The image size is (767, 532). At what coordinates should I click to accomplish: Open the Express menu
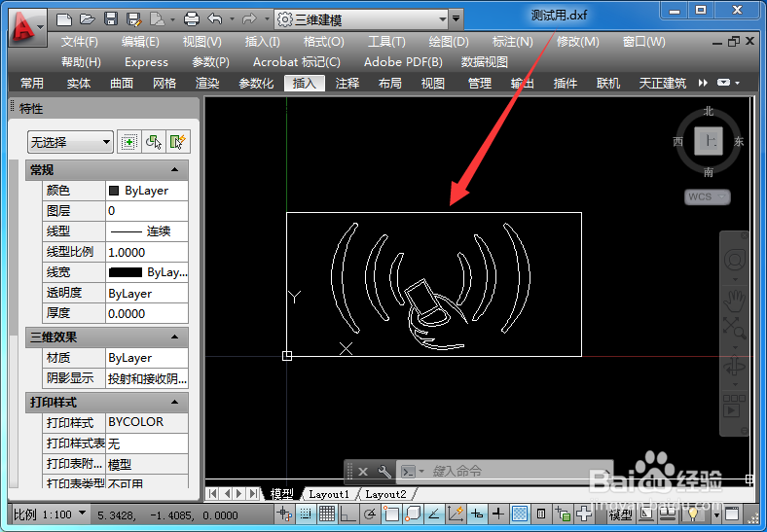coord(146,62)
